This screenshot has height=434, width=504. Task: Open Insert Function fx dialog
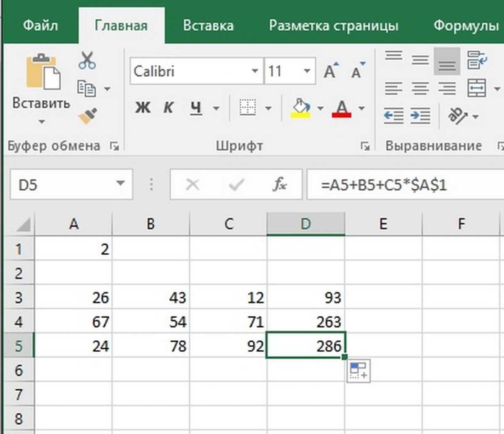pyautogui.click(x=280, y=184)
